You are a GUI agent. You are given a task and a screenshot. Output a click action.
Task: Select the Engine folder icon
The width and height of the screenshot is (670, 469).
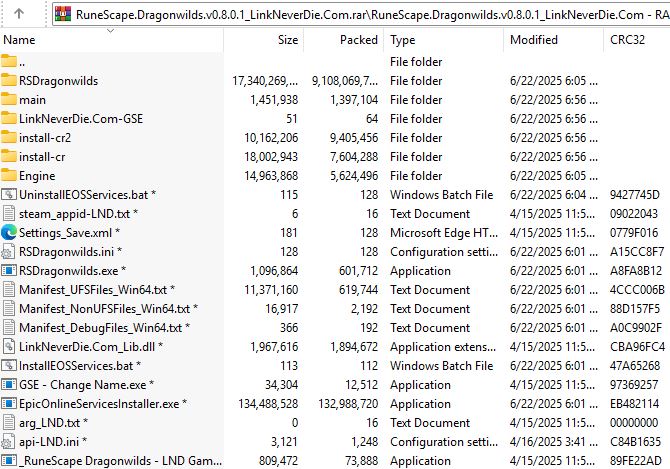[x=9, y=176]
